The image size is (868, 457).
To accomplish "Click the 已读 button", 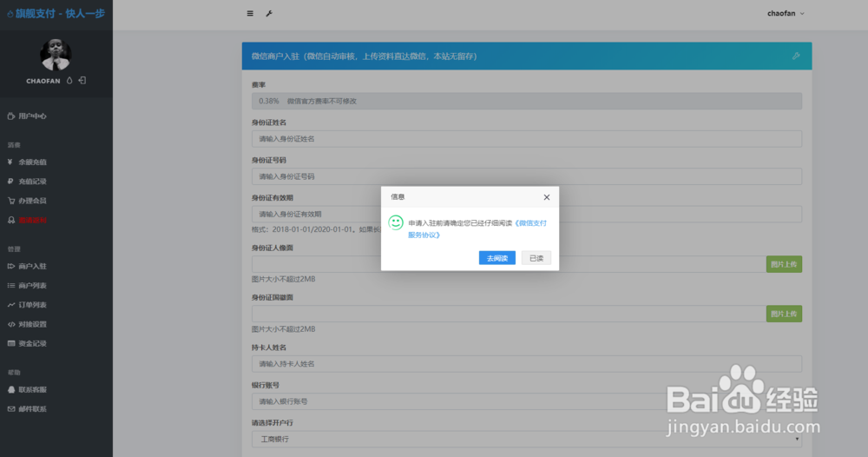I will pos(536,258).
